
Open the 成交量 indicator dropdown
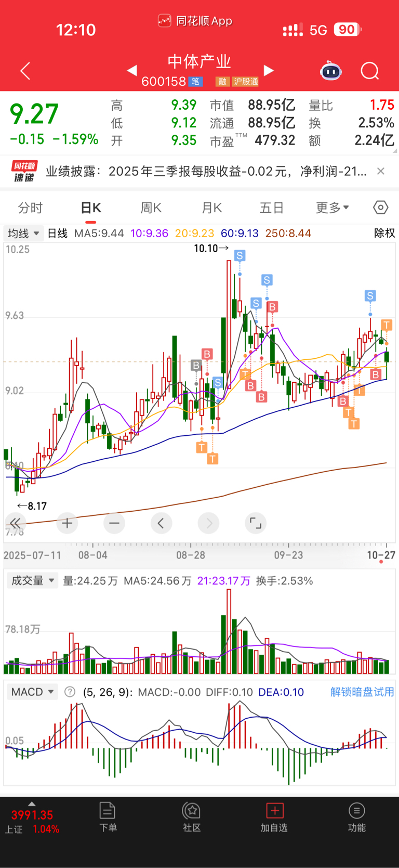pyautogui.click(x=32, y=581)
